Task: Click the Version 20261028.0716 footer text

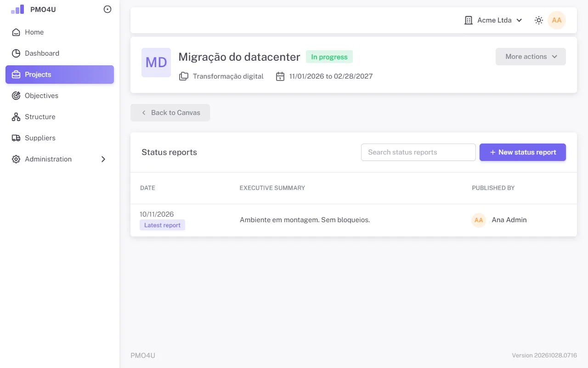Action: coord(544,356)
